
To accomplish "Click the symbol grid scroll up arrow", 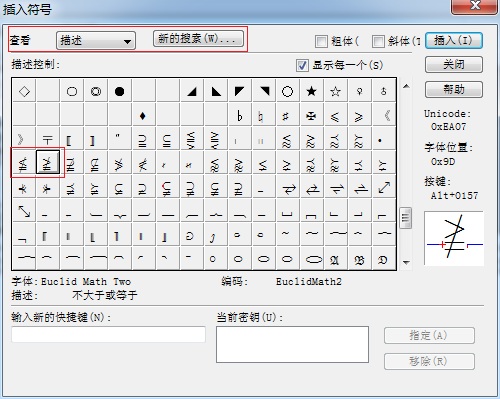I will 406,87.
